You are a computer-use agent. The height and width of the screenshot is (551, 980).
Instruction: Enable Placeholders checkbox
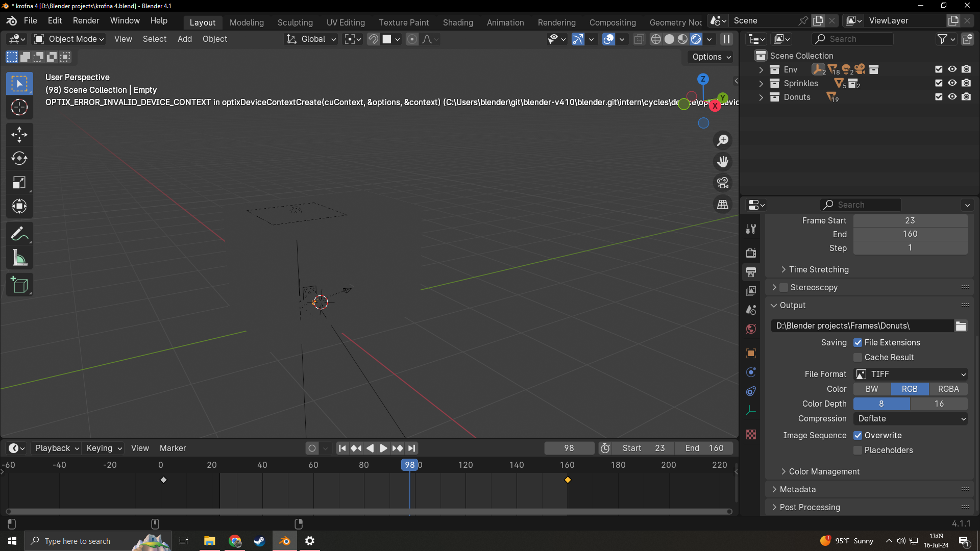pos(858,450)
